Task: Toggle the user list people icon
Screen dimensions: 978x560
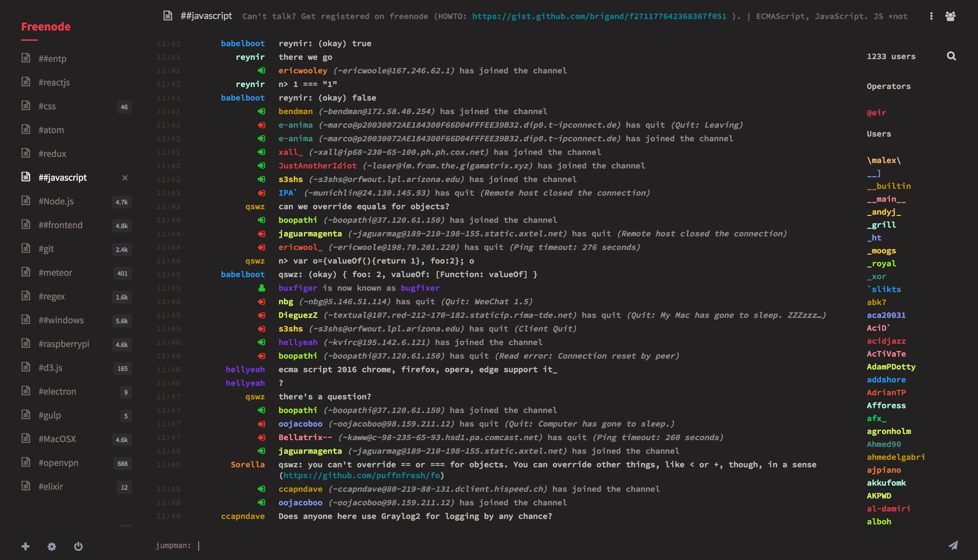Action: click(950, 16)
